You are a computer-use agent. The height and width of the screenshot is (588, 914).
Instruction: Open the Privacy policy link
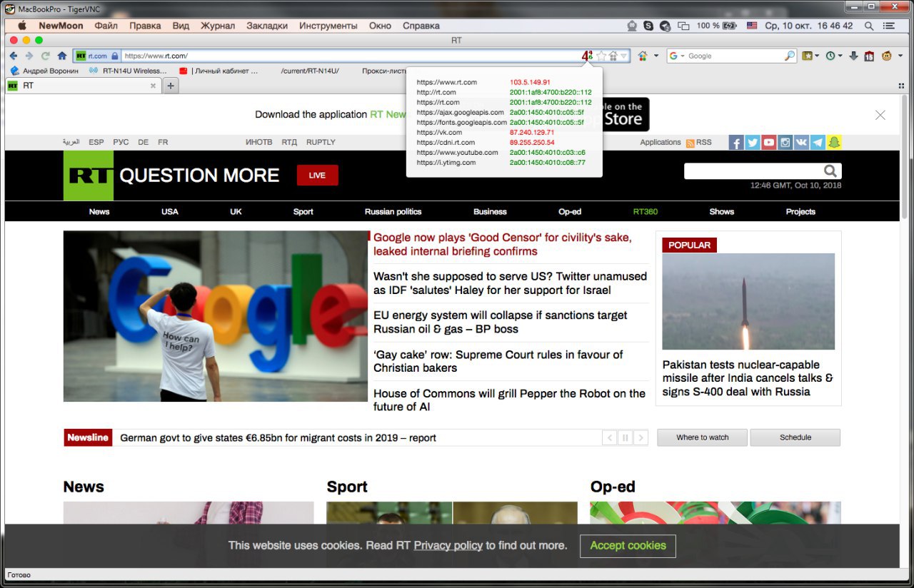(x=448, y=545)
